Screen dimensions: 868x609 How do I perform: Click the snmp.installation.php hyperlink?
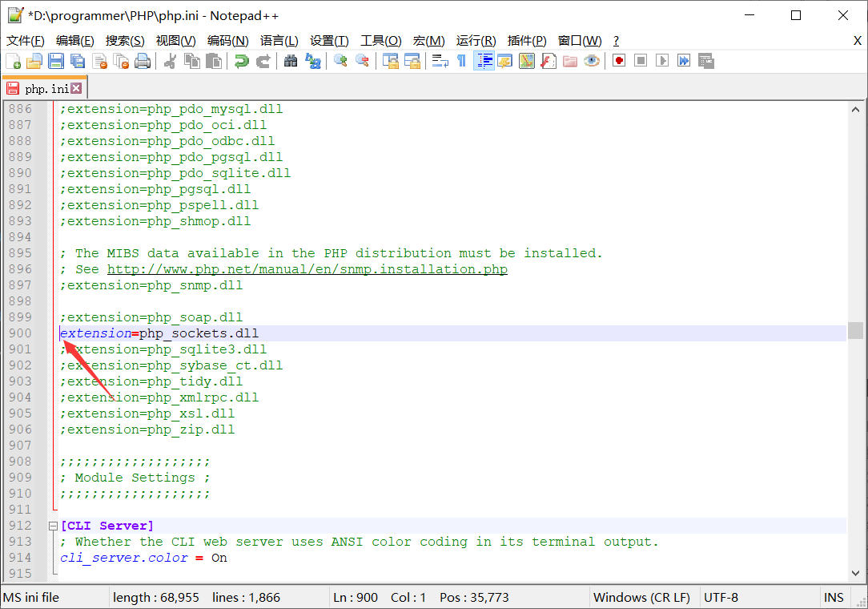400,268
